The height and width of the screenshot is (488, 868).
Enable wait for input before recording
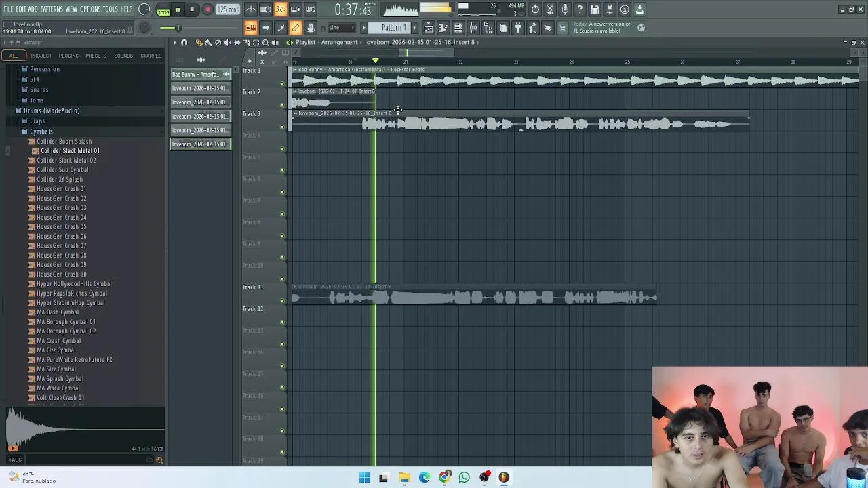[265, 9]
